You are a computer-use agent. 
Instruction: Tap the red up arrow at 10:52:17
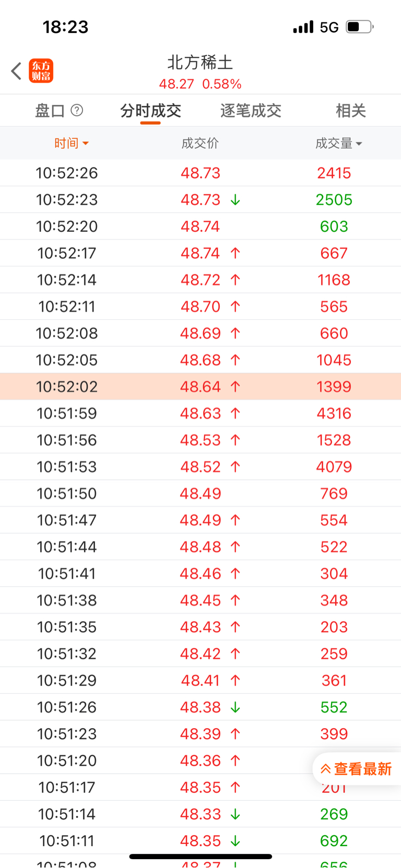point(235,253)
